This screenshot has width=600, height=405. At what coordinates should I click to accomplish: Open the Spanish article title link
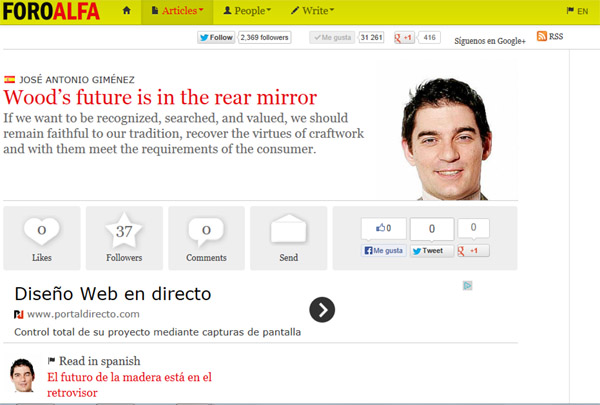coord(129,385)
